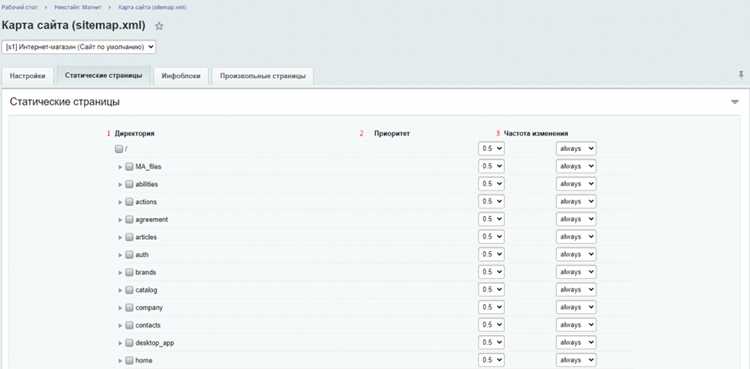Check the actions folder checkbox

pos(129,202)
